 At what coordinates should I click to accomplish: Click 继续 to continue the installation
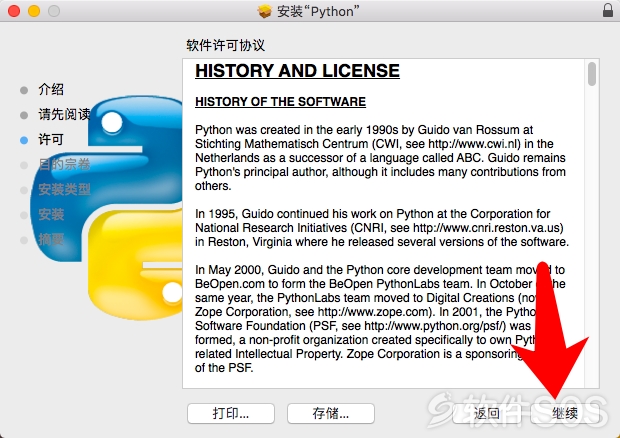click(x=565, y=413)
